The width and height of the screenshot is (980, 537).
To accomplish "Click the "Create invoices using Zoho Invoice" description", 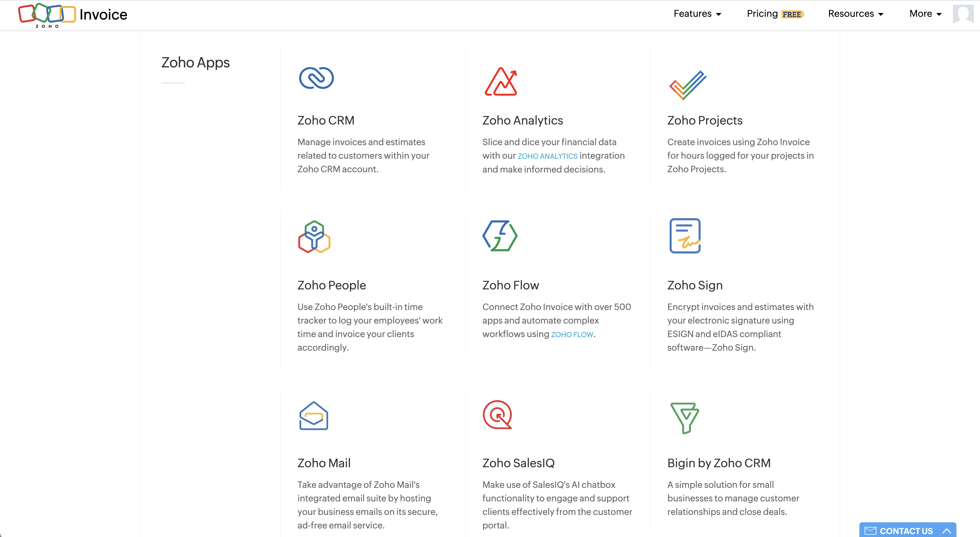I will pos(741,156).
